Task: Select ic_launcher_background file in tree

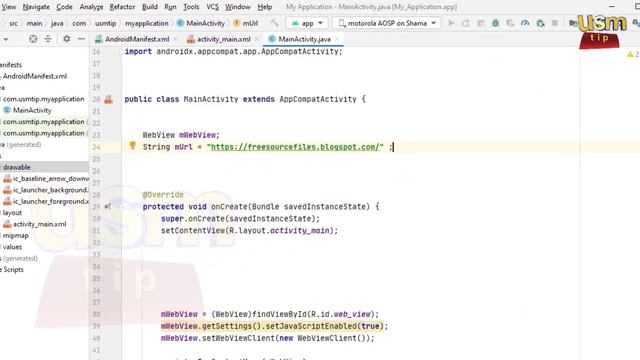Action: (x=46, y=190)
